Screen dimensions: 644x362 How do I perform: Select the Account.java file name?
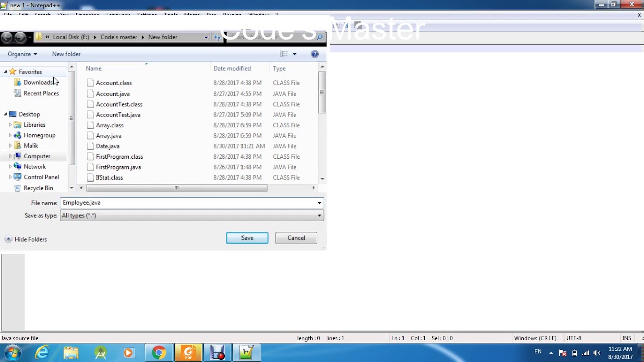pos(113,94)
